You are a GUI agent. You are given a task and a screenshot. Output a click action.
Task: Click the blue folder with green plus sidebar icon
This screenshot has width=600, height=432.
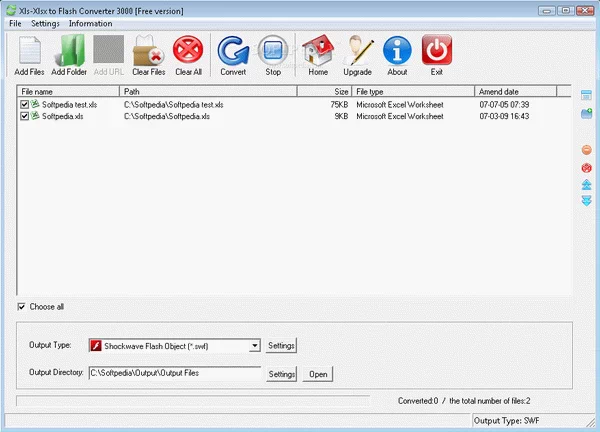[x=586, y=113]
